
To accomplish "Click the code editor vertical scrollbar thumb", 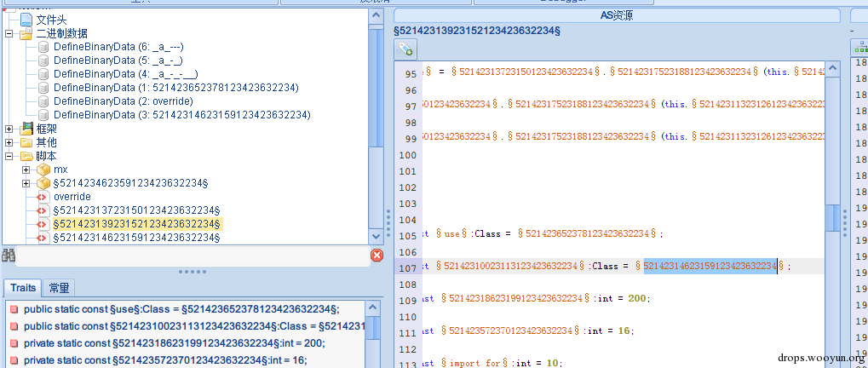I will 832,217.
